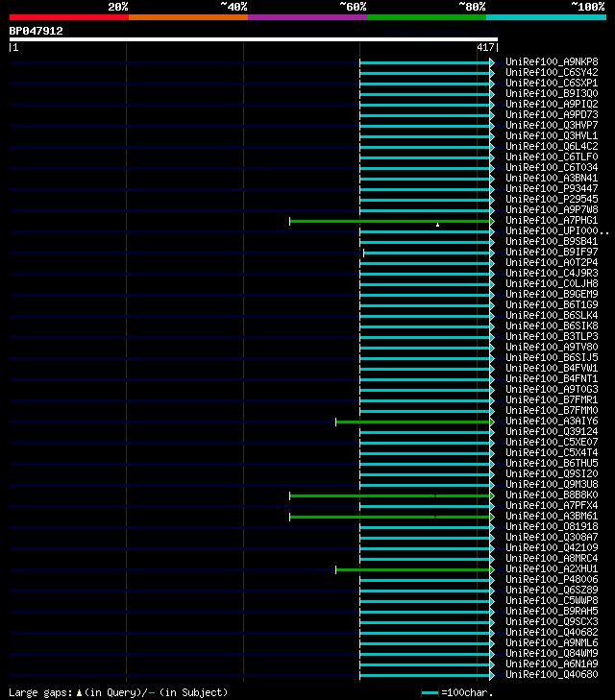Select the UniRef100_A3BM61 label
The image size is (615, 700).
pyautogui.click(x=552, y=516)
